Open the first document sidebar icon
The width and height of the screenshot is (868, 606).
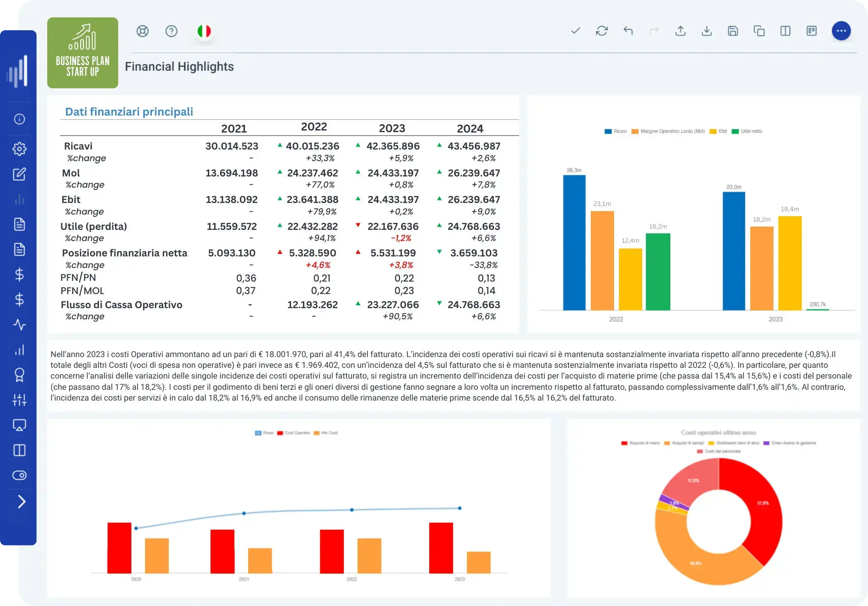19,224
